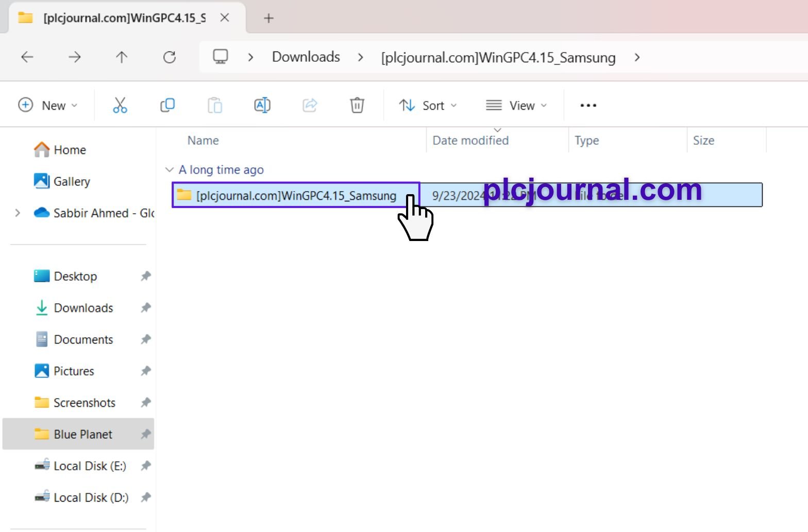This screenshot has width=808, height=532.
Task: Refresh the current folder view
Action: tap(170, 57)
